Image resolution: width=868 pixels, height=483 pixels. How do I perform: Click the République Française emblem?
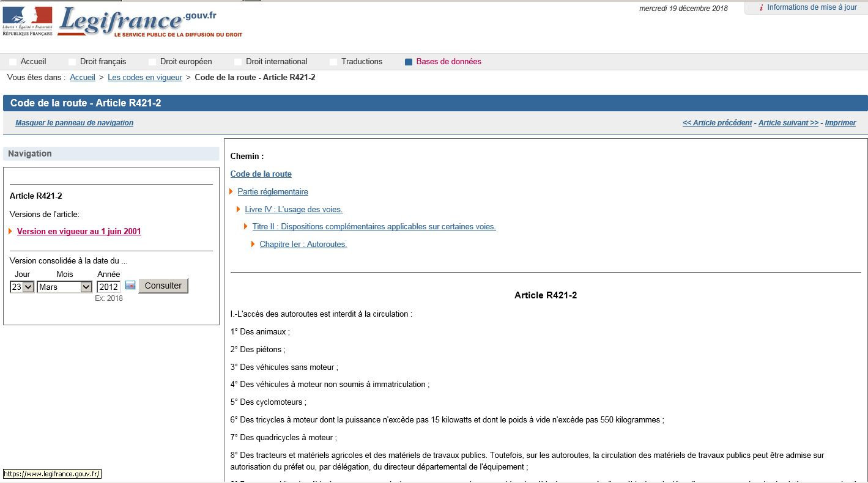(28, 21)
